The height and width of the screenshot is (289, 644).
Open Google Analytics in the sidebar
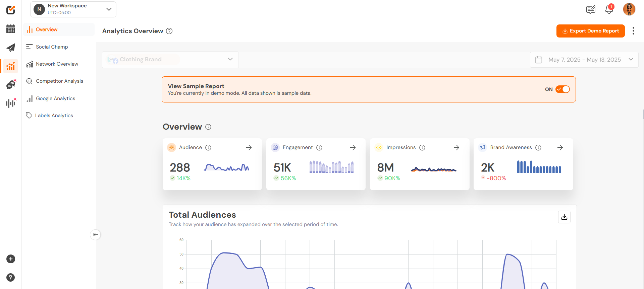pos(59,98)
